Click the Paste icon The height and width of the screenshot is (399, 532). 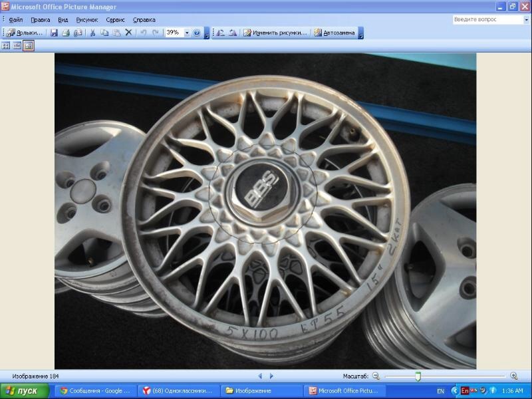tap(116, 33)
